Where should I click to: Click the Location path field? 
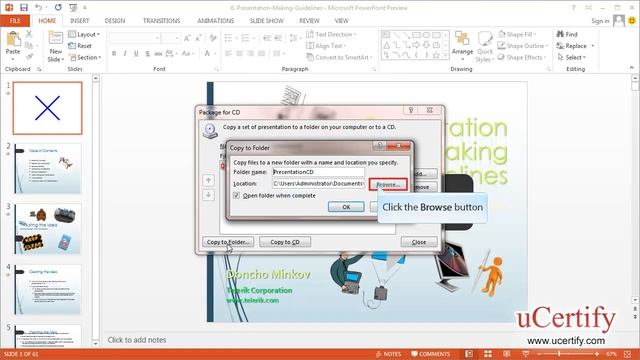coord(318,184)
